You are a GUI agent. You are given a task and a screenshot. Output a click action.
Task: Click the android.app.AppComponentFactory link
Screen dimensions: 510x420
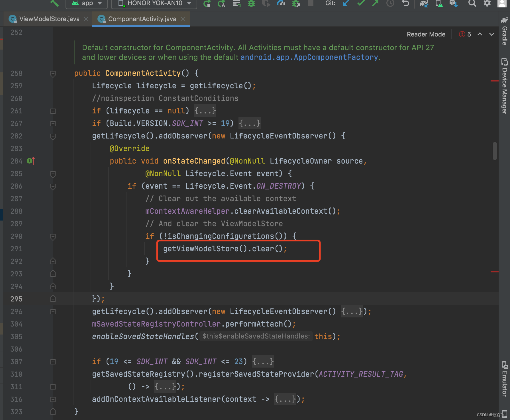tap(309, 57)
